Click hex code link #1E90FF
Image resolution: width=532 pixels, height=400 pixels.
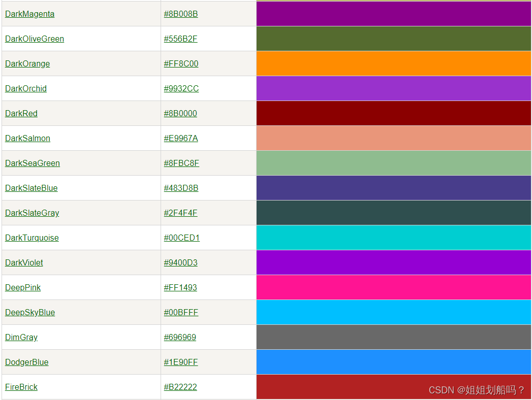181,362
